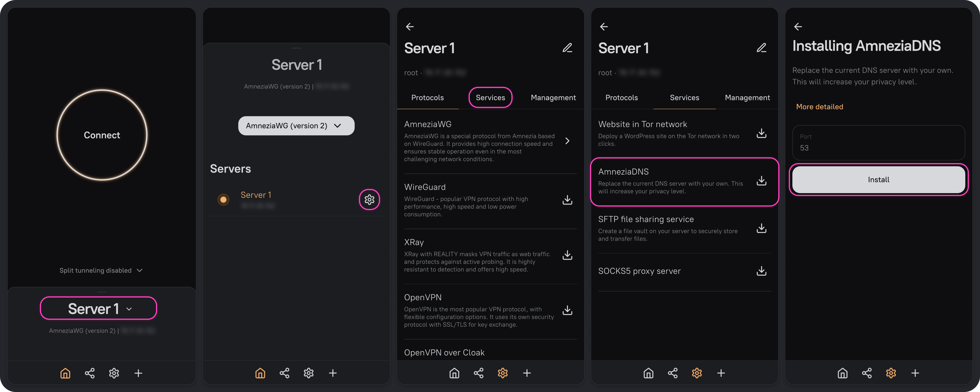980x392 pixels.
Task: Select Services tab on fourth screen
Action: point(684,98)
